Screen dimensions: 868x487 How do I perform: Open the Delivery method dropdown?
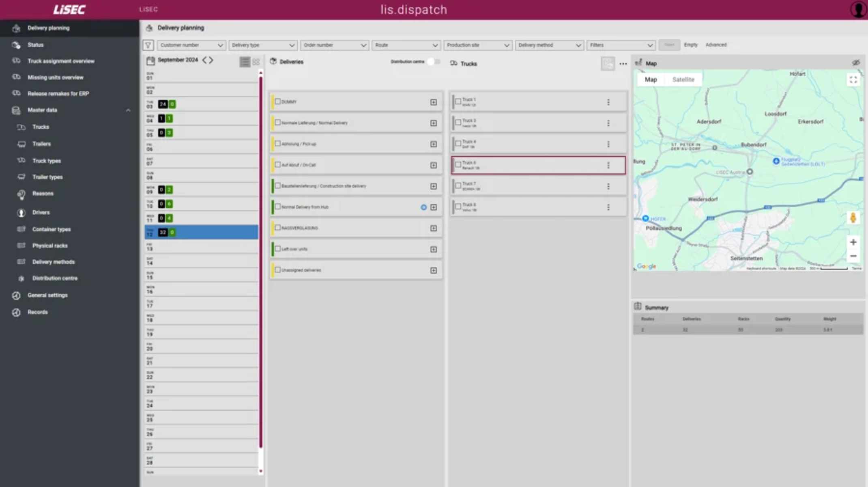tap(550, 45)
